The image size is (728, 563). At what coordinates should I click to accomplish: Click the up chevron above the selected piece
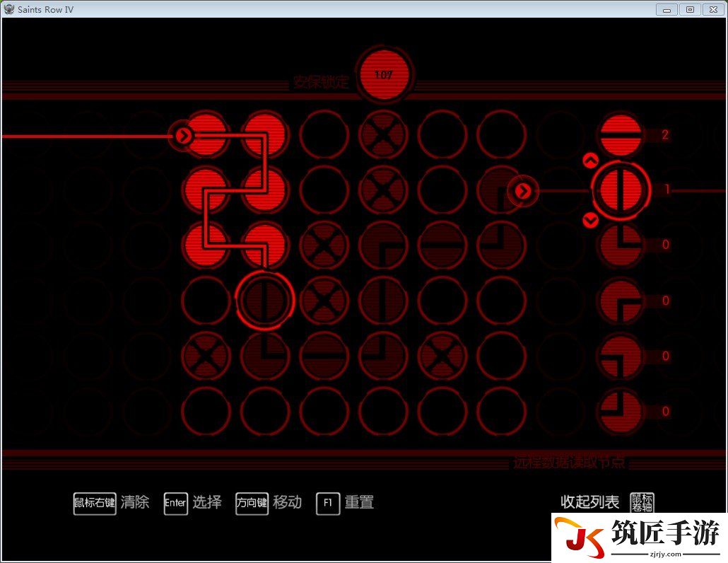tap(591, 161)
